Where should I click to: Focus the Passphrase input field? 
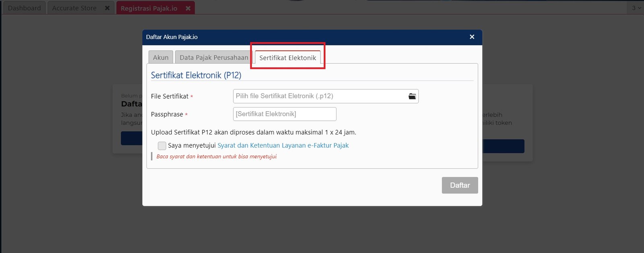click(x=285, y=114)
